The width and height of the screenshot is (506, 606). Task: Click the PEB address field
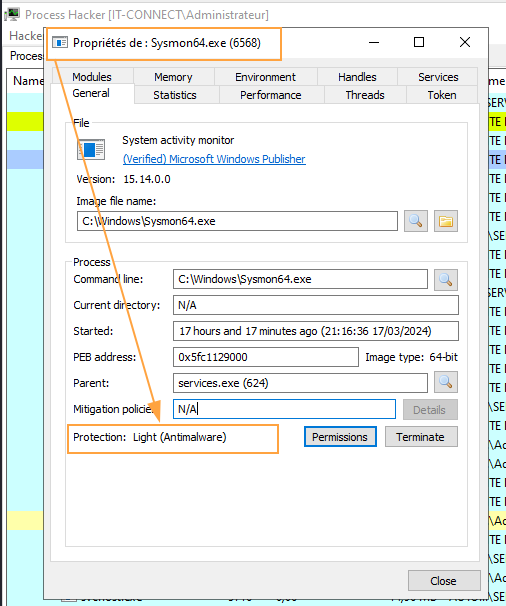tap(266, 357)
